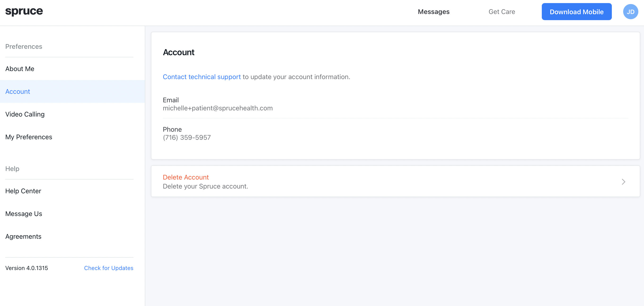Expand the Delete Account row chevron
644x306 pixels.
623,182
